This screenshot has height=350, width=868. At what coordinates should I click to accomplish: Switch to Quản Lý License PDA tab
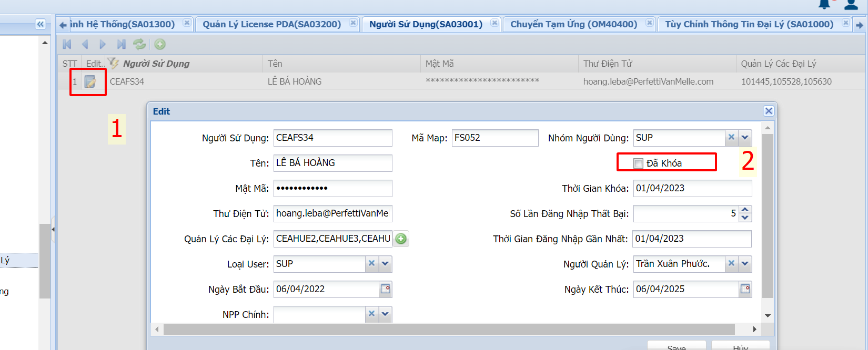pyautogui.click(x=271, y=24)
